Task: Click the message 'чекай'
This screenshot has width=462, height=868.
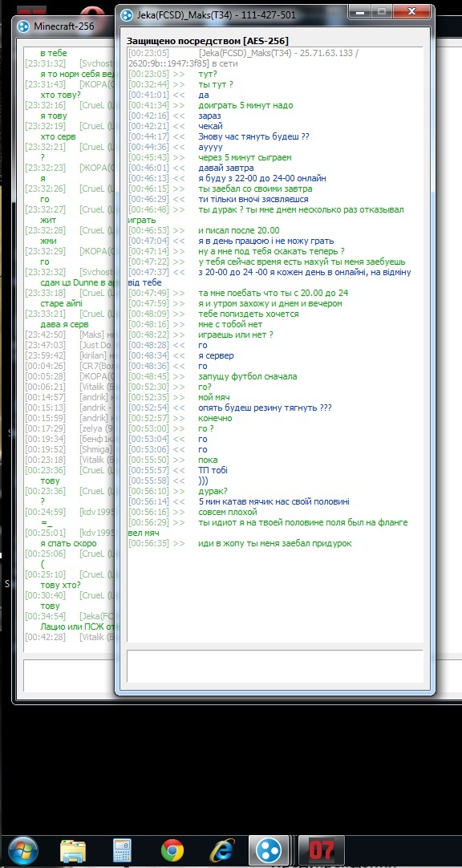Action: coord(210,126)
